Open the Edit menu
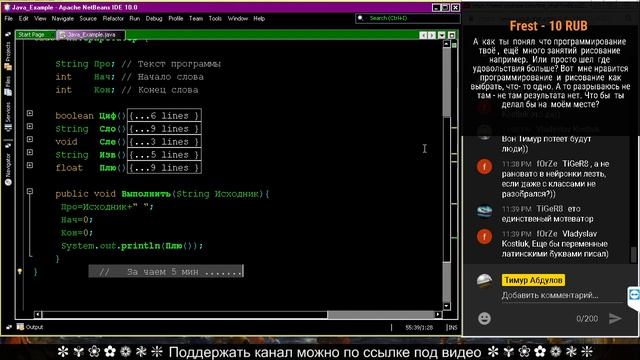The height and width of the screenshot is (360, 640). 24,18
